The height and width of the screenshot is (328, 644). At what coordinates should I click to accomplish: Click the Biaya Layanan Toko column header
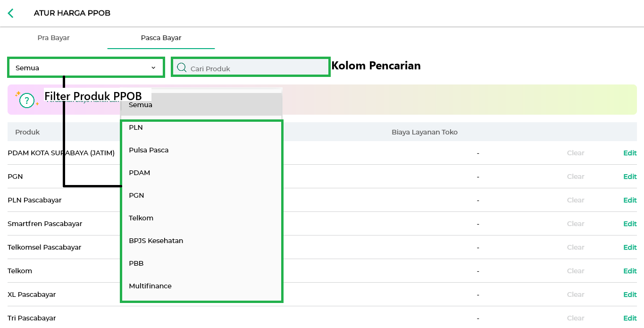pos(425,132)
